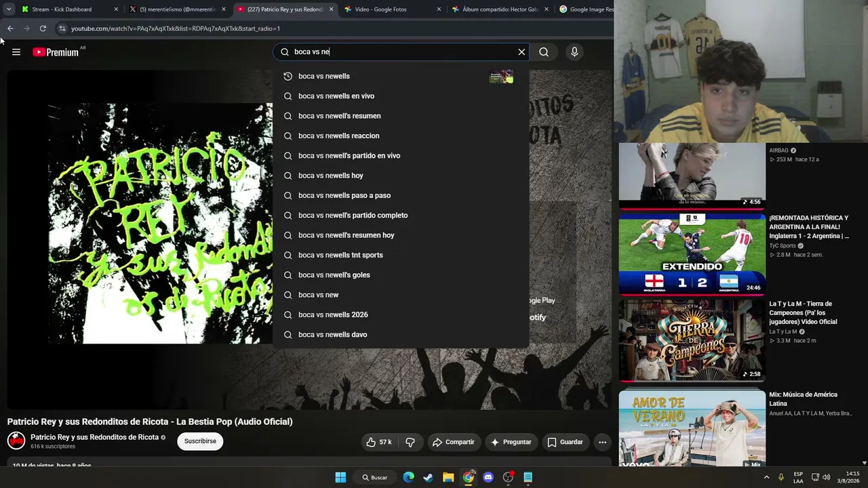Open the Preguntar AI button
The image size is (868, 488).
[511, 442]
